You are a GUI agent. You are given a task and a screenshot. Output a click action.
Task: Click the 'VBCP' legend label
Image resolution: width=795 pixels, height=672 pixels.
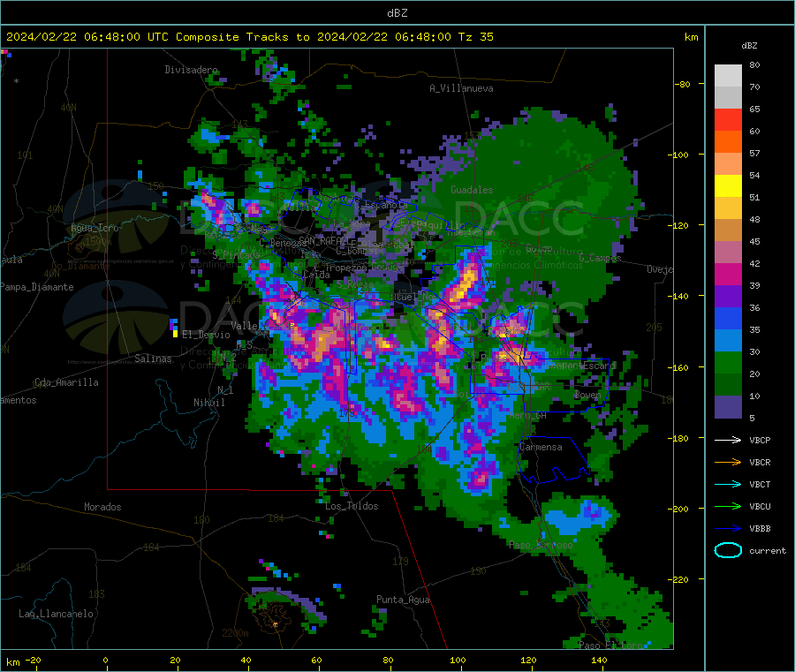(760, 440)
